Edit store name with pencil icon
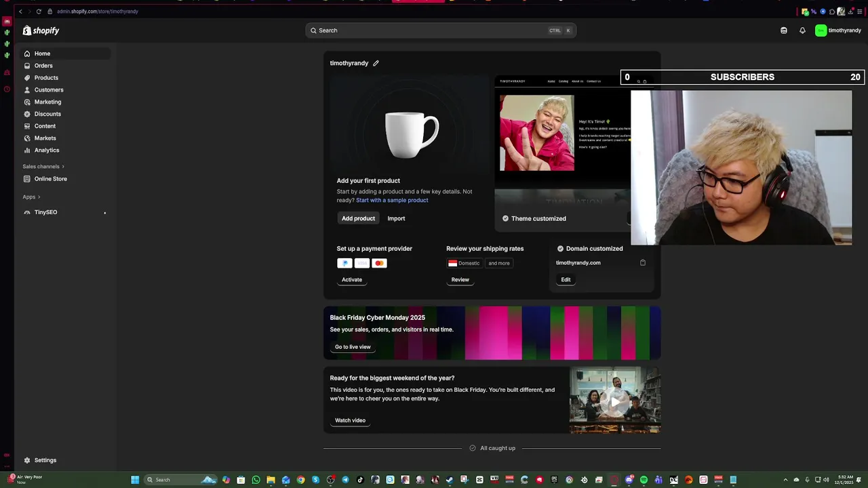This screenshot has width=868, height=488. point(376,63)
